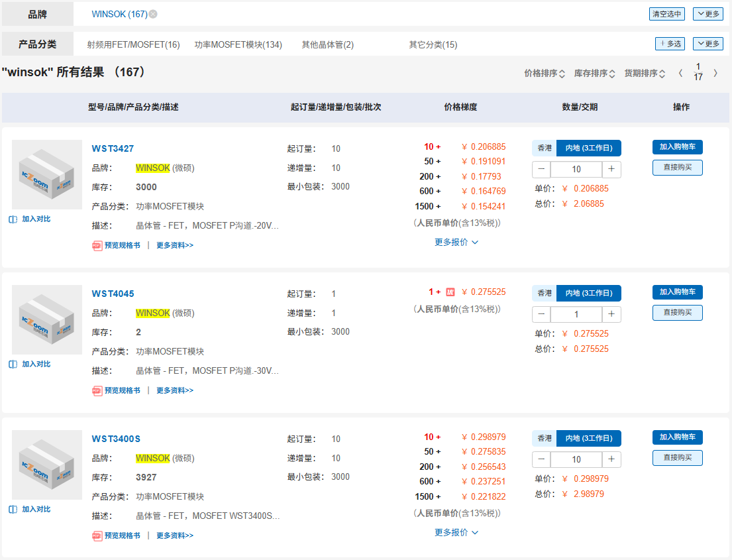Sort results by 库存排序
Image resolution: width=732 pixels, height=560 pixels.
coord(594,74)
